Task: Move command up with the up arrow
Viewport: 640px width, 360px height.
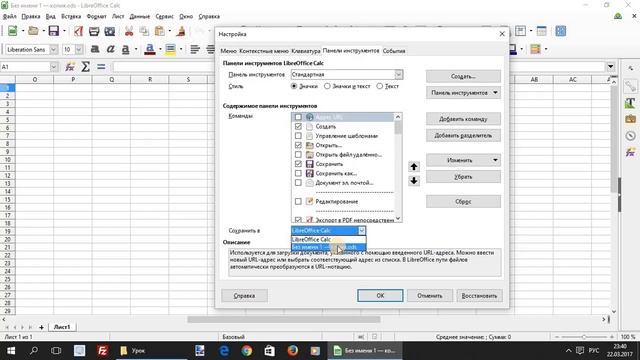Action: (x=413, y=167)
